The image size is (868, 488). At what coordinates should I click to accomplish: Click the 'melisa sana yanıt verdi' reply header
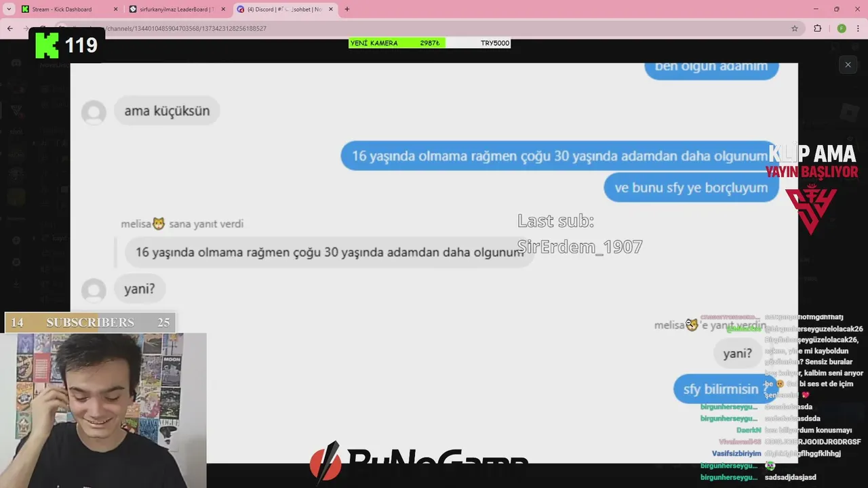point(182,224)
